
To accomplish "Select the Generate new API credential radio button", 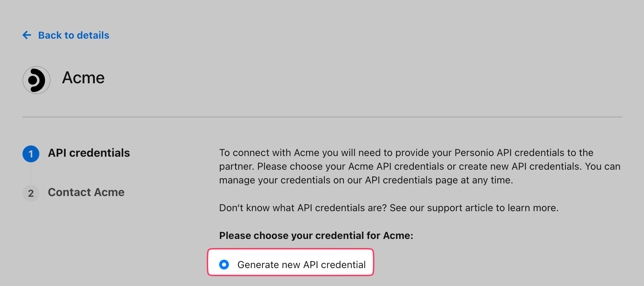I will coord(224,265).
